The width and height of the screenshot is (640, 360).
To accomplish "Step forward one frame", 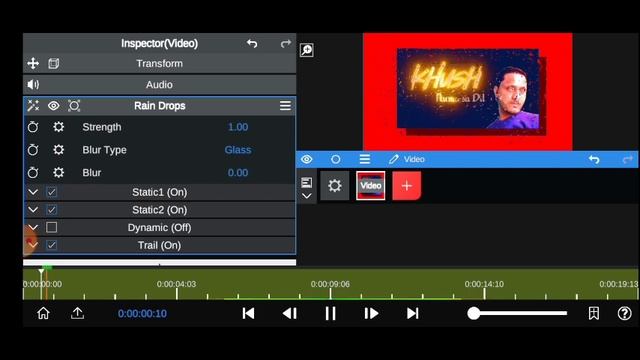I will [x=371, y=313].
